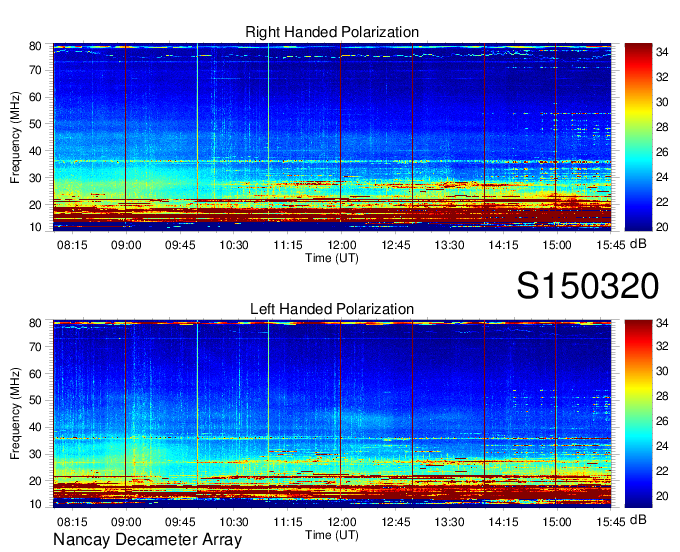Select 26 dB mark on Right Handed colour bar

click(662, 152)
